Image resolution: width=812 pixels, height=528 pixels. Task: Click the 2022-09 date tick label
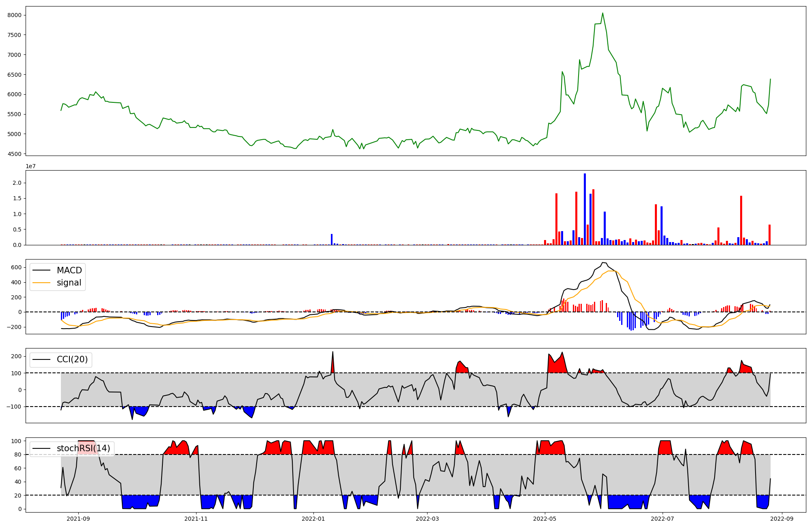(x=782, y=518)
